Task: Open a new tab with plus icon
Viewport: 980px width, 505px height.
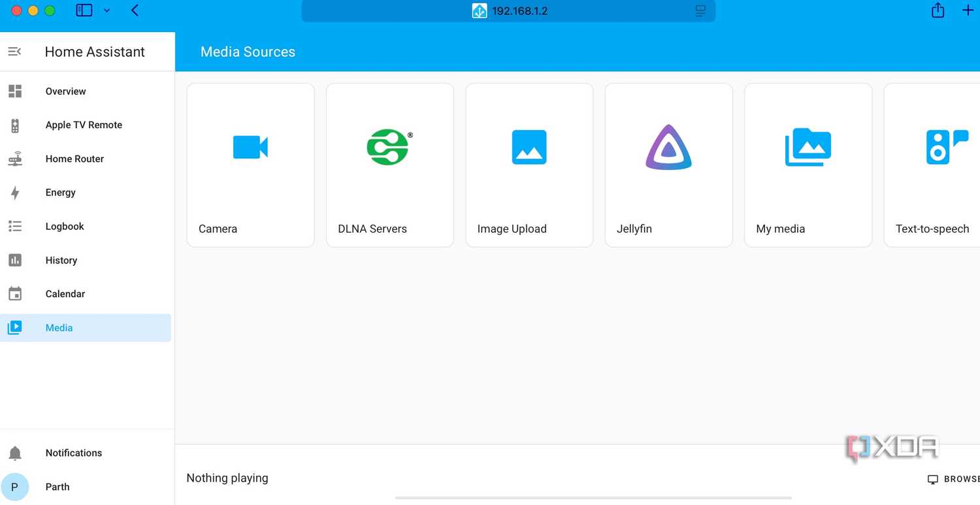Action: (968, 10)
